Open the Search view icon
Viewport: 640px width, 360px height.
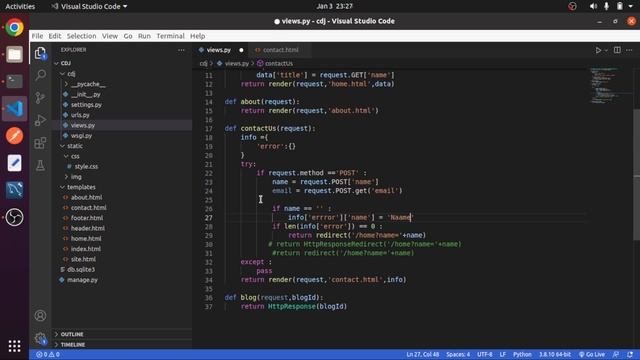point(40,75)
